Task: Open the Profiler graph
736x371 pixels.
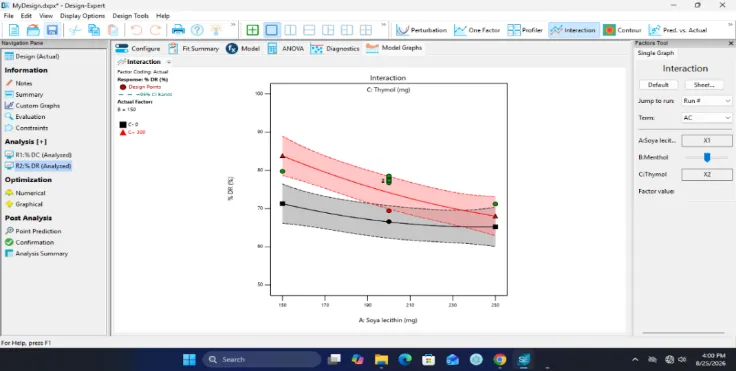Action: 525,30
